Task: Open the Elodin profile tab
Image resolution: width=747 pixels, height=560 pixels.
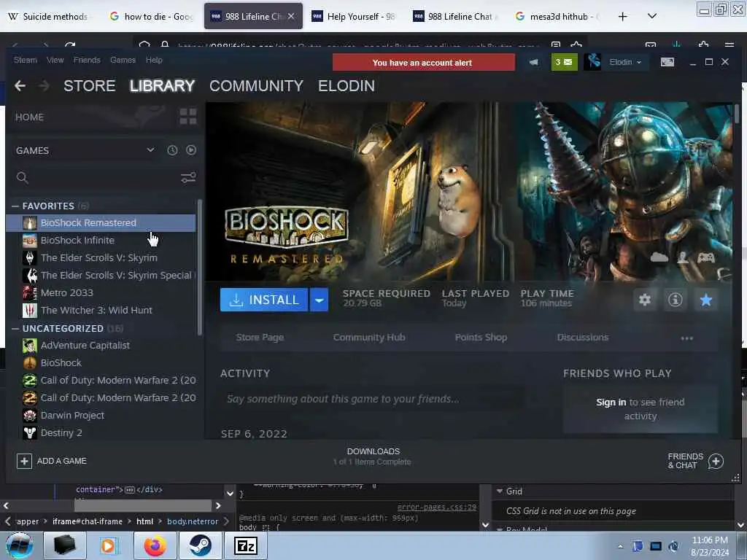Action: click(x=347, y=86)
